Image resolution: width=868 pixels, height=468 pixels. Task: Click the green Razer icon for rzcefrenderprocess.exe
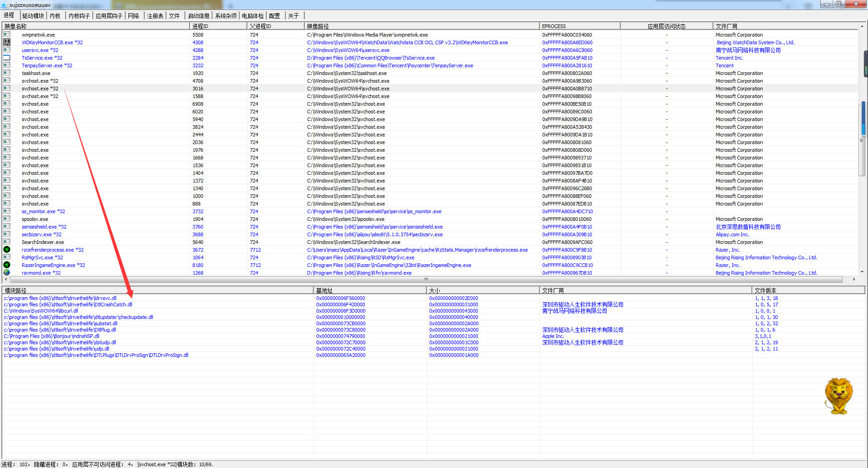(7, 250)
